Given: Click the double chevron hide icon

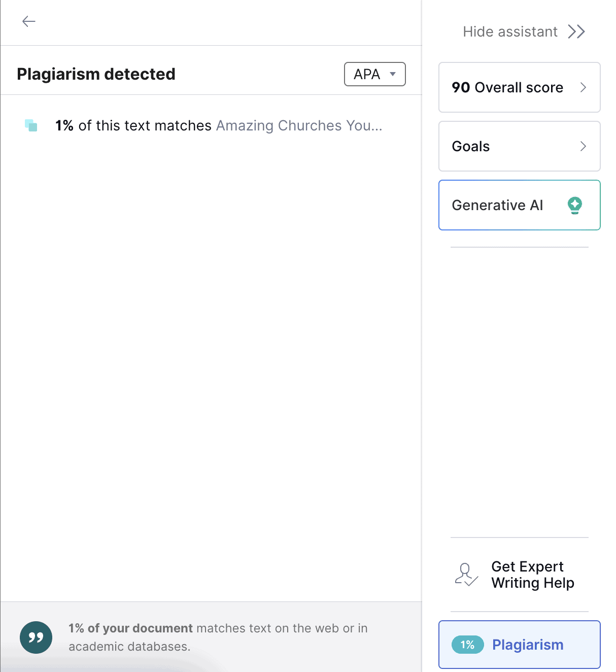Looking at the screenshot, I should (x=576, y=31).
